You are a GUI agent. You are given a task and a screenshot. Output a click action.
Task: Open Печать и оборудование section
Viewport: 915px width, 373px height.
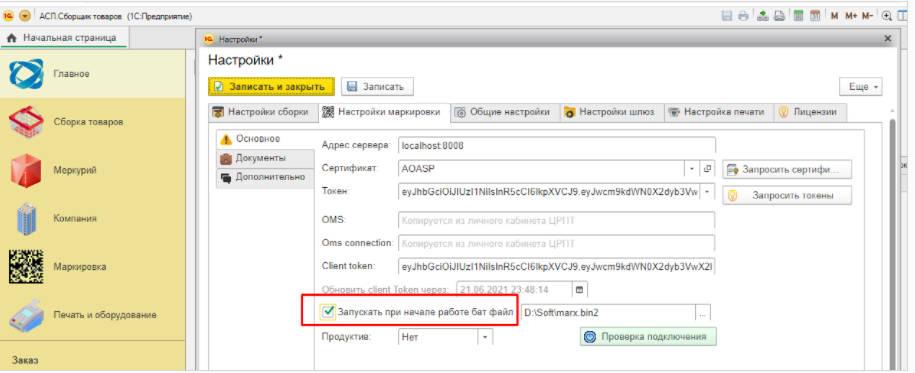pyautogui.click(x=92, y=315)
